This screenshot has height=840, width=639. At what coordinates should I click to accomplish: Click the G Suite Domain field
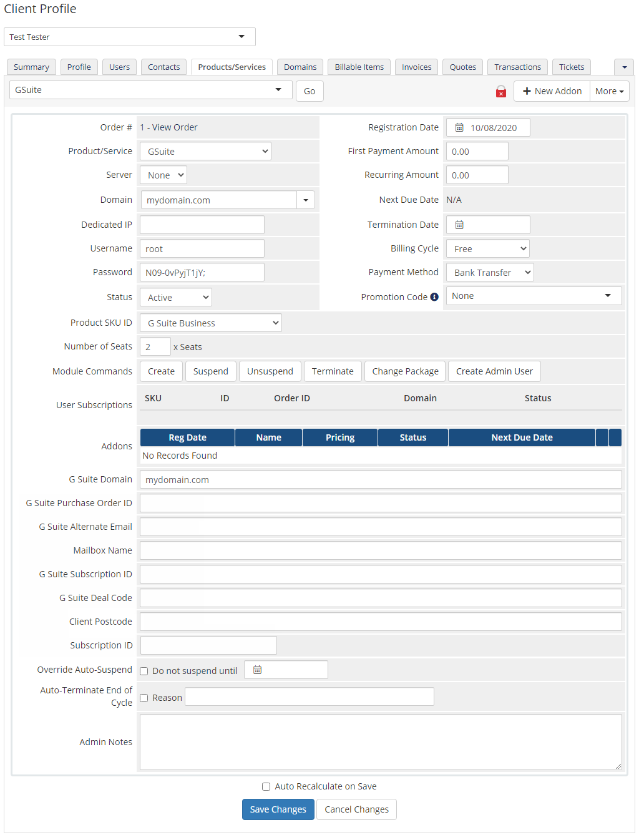381,479
